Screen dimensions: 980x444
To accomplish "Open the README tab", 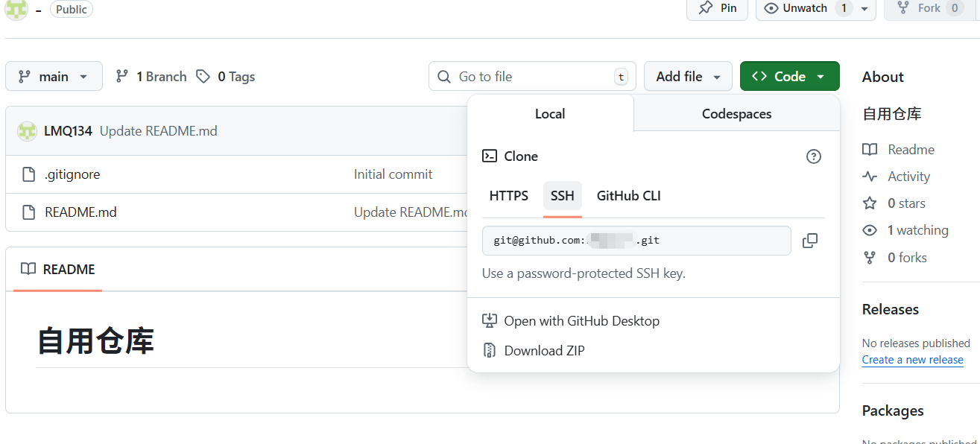I will pyautogui.click(x=57, y=269).
